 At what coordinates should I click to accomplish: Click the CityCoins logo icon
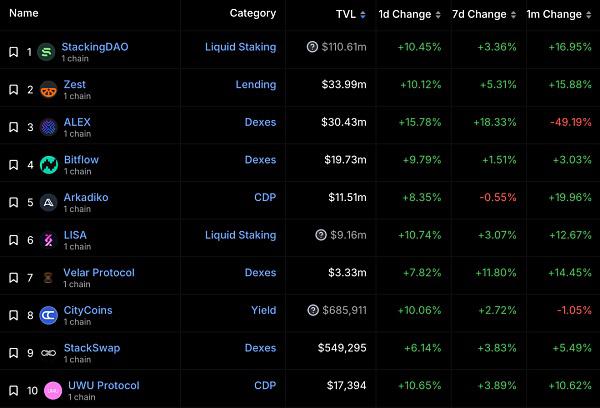(46, 315)
